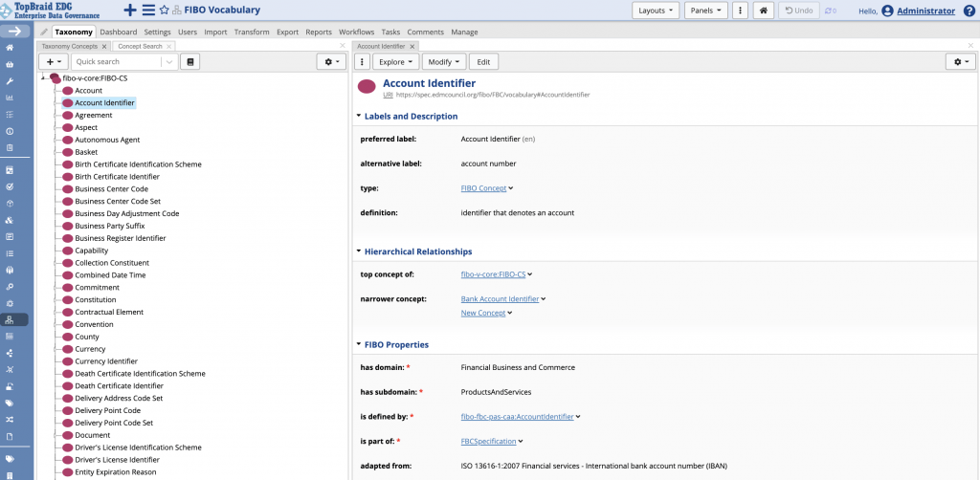Open the Reports tab

[319, 32]
